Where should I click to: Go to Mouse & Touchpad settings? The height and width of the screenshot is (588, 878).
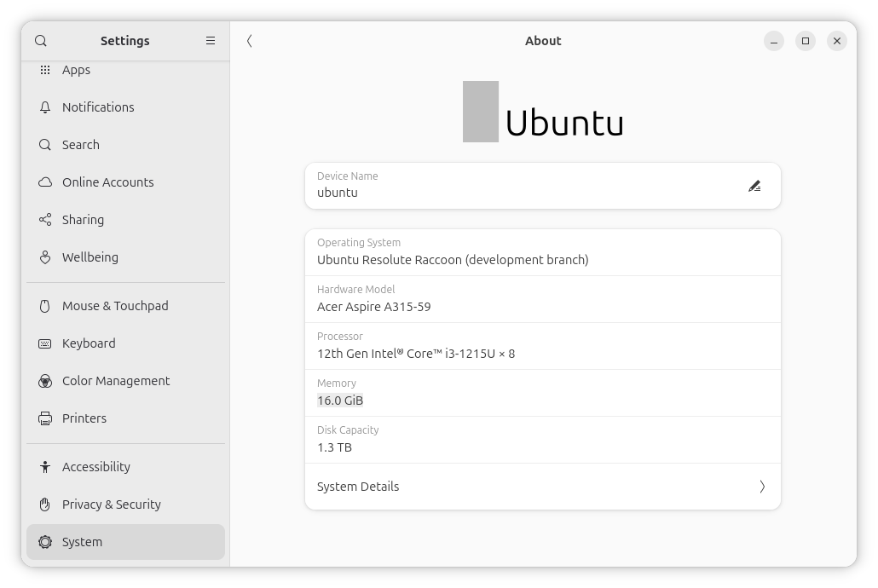pyautogui.click(x=115, y=306)
